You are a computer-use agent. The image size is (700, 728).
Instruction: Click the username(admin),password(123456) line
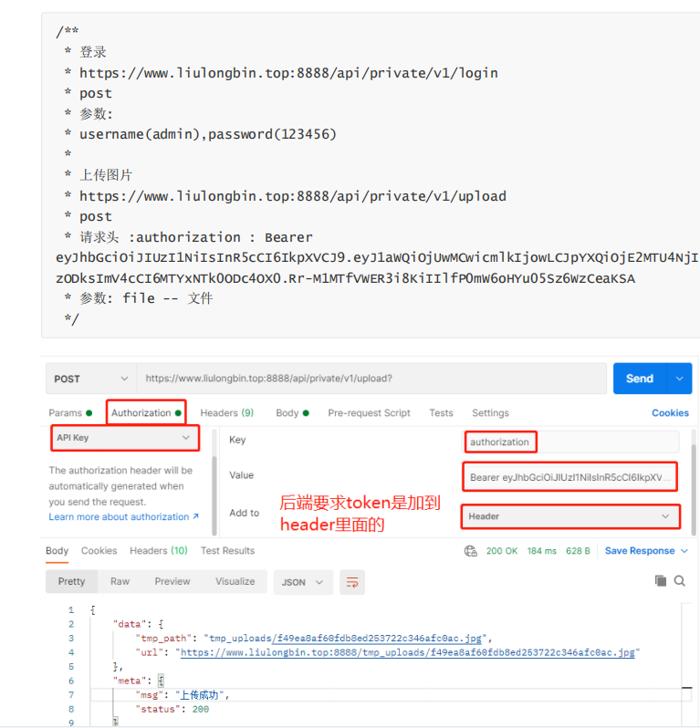point(208,134)
